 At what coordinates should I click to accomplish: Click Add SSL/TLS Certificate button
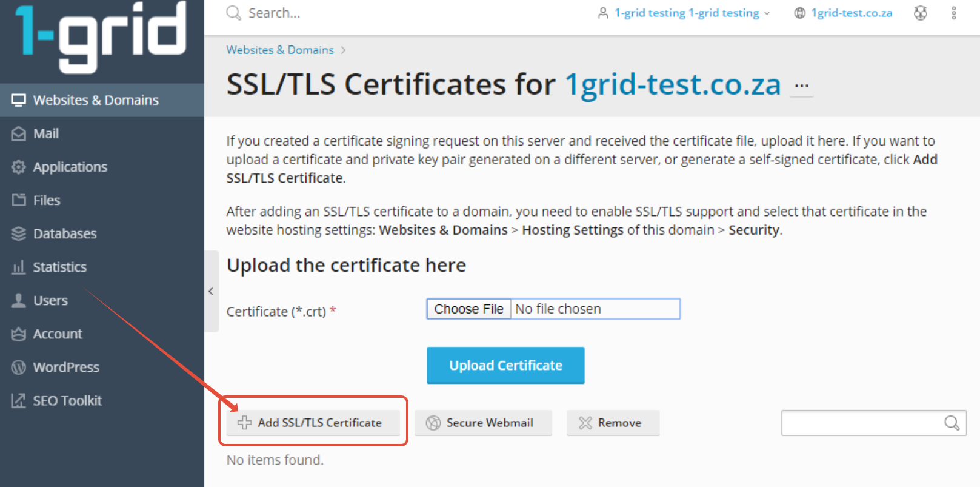pos(313,423)
